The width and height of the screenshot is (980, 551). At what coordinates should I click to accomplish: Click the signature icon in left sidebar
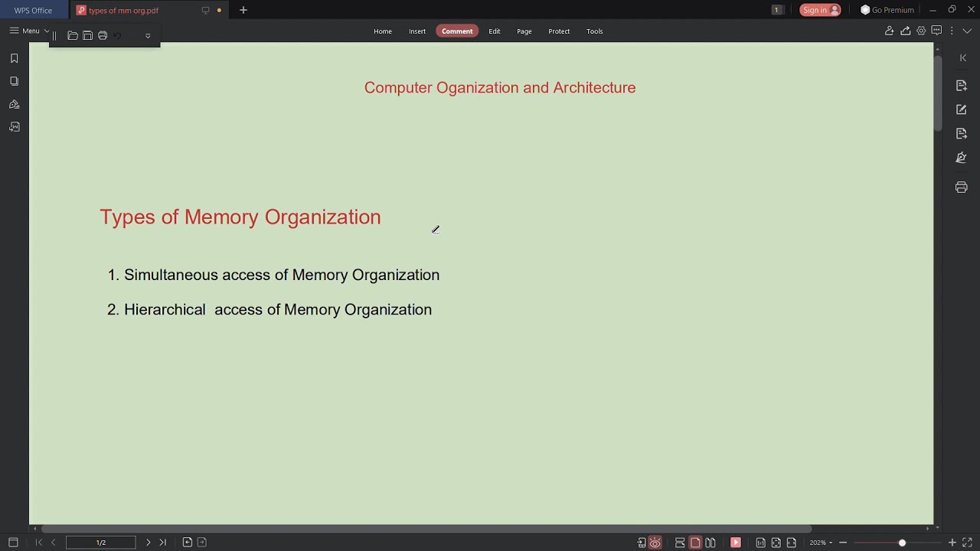pyautogui.click(x=14, y=127)
